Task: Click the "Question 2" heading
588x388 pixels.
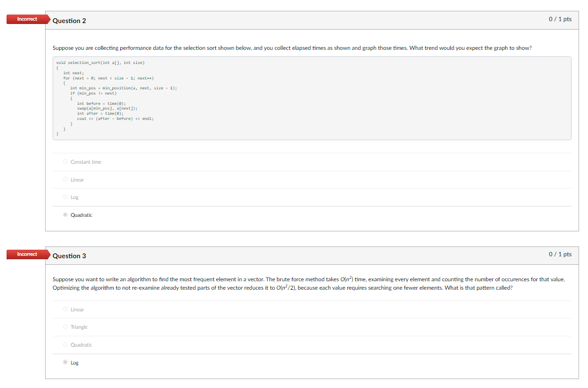Action: pyautogui.click(x=70, y=21)
